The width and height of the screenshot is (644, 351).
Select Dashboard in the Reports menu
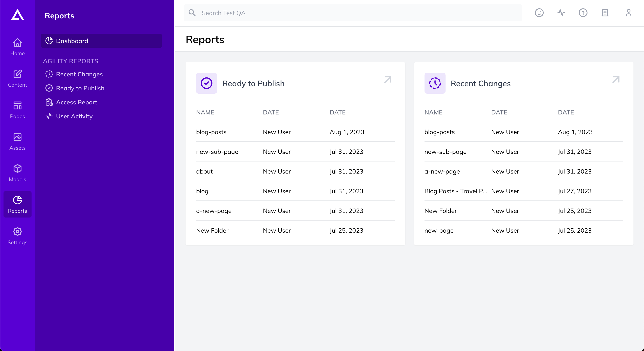[x=101, y=41]
